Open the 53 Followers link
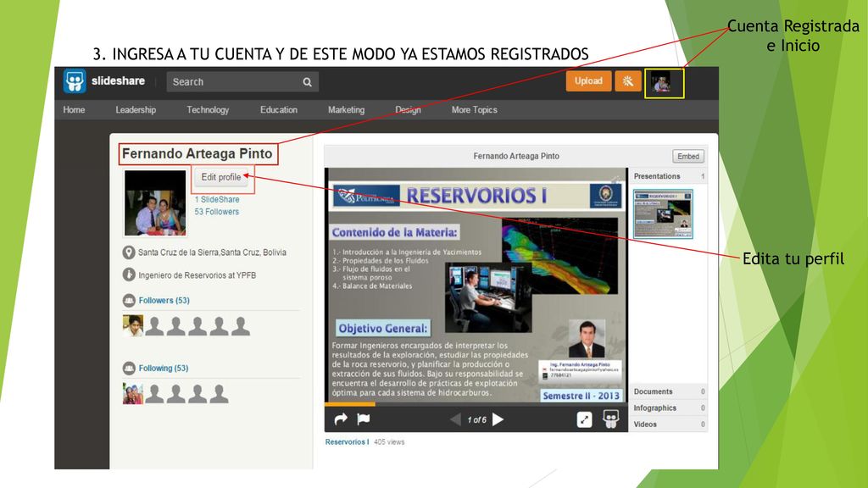This screenshot has height=488, width=868. (x=217, y=211)
